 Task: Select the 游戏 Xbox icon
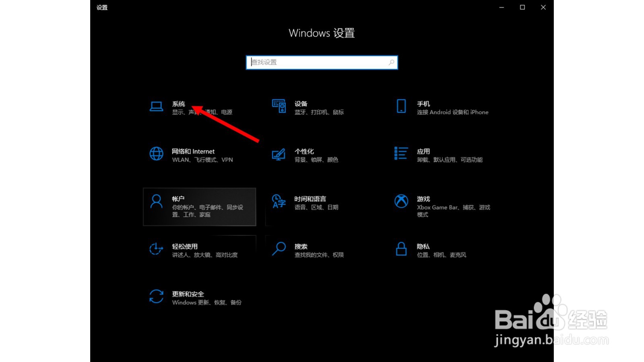point(401,201)
